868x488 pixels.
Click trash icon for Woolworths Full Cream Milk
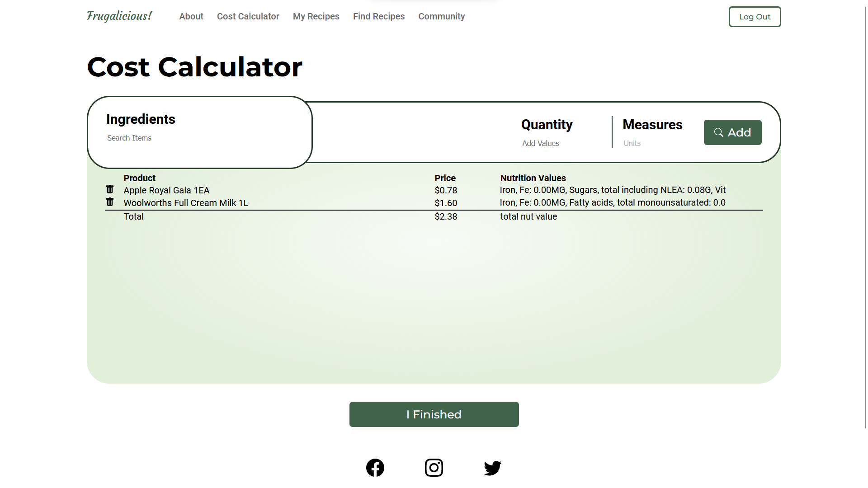tap(110, 202)
